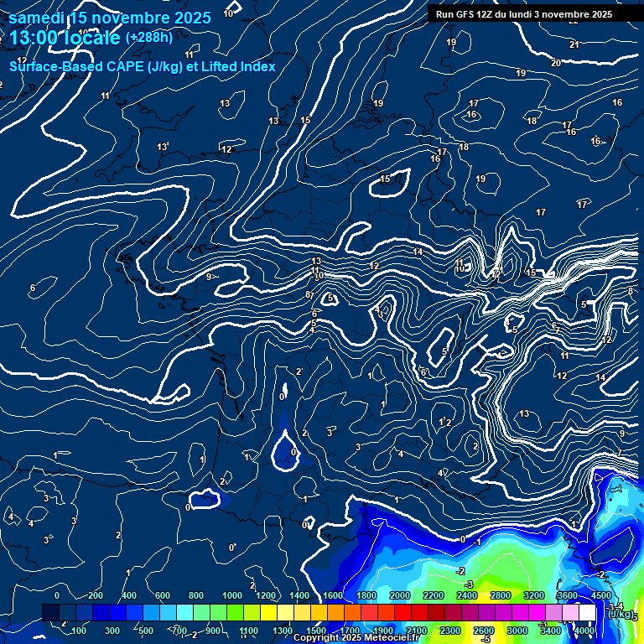Pick the bright yellow swatch right of 1200
This screenshot has width=644, height=644.
click(x=268, y=612)
